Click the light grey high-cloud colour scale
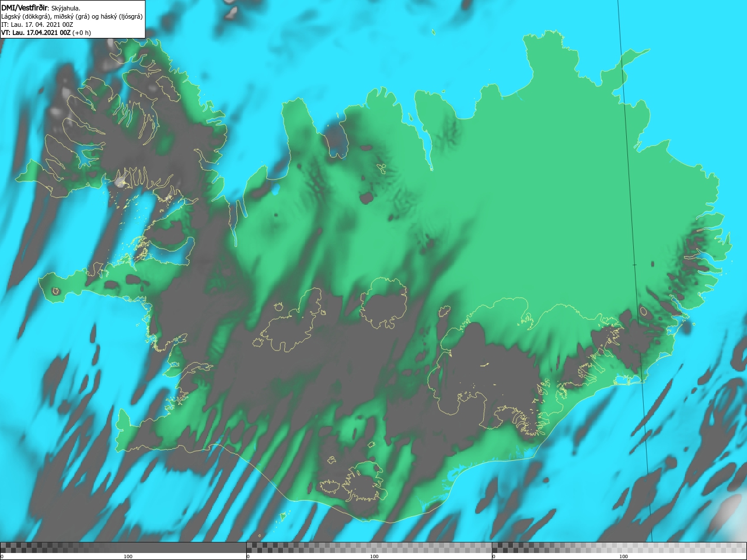 tap(619, 548)
